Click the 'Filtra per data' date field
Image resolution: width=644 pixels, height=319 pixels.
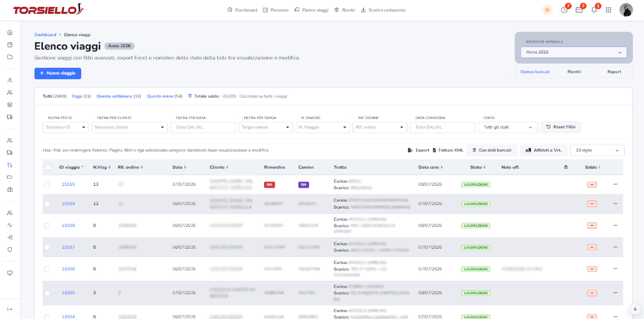click(203, 127)
